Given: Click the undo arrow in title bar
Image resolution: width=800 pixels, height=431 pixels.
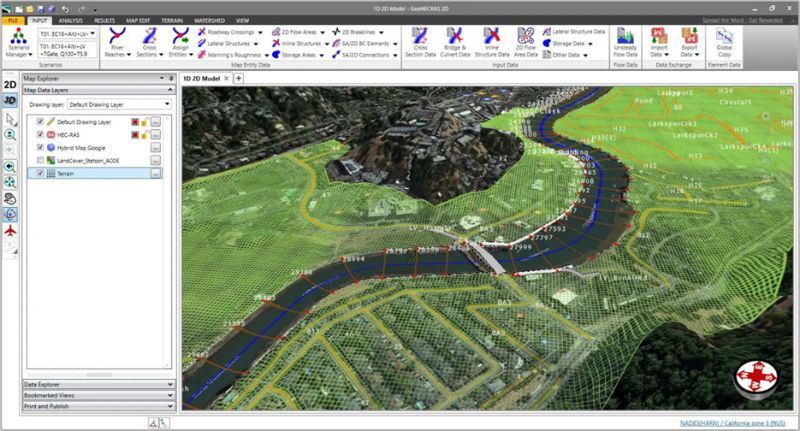Looking at the screenshot, I should coord(65,9).
